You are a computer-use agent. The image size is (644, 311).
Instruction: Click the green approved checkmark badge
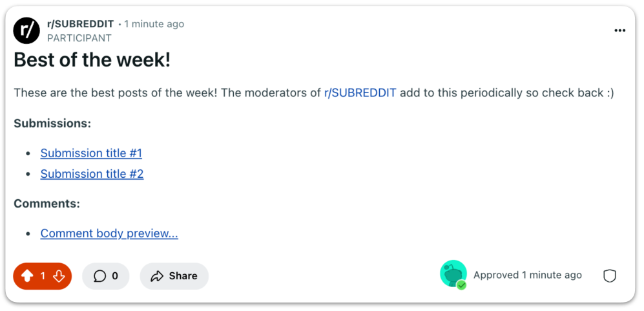tap(461, 285)
